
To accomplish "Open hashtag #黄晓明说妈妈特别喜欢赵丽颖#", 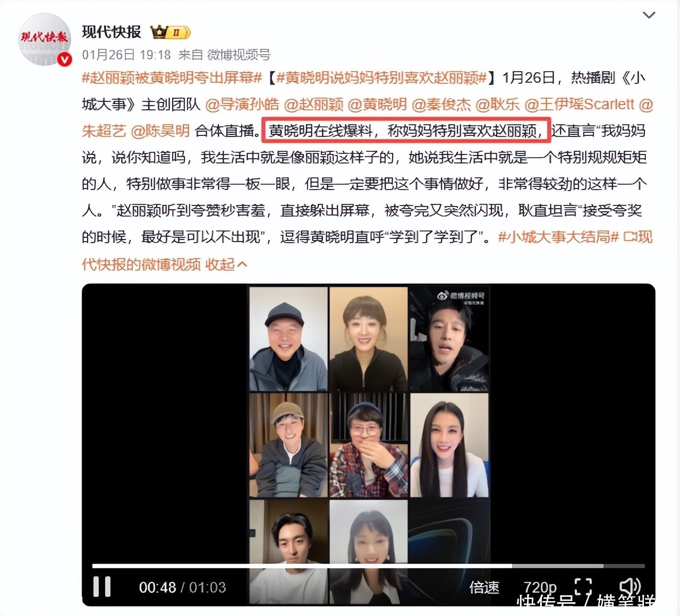I will 381,78.
